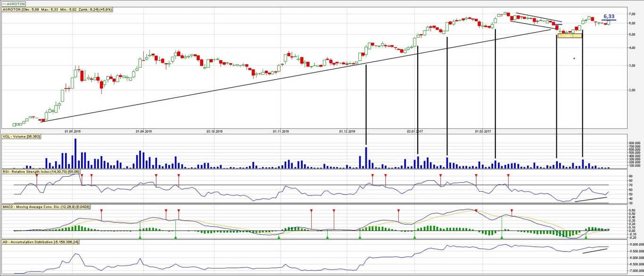Click the AGROTON legend tab at top-left

coord(14,3)
